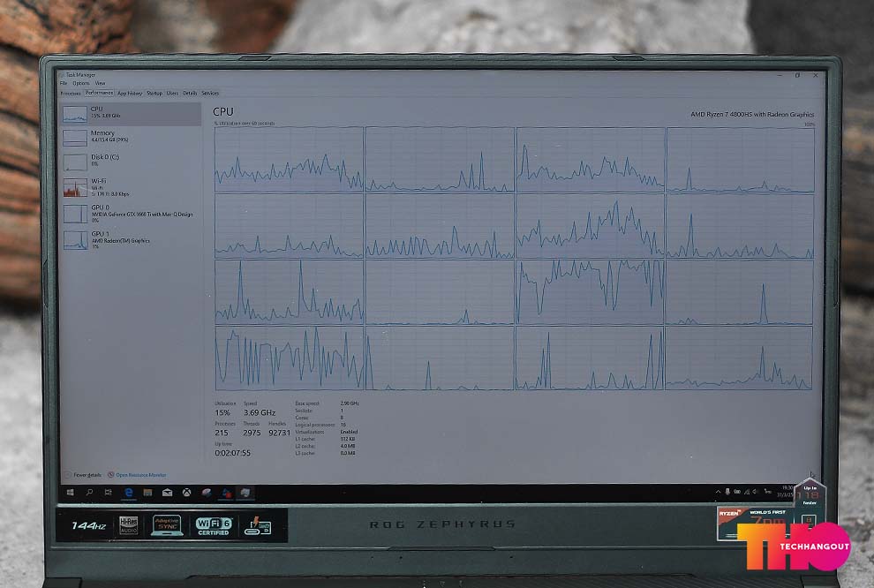Click the speed value "3.69 GHz"

[x=260, y=413]
